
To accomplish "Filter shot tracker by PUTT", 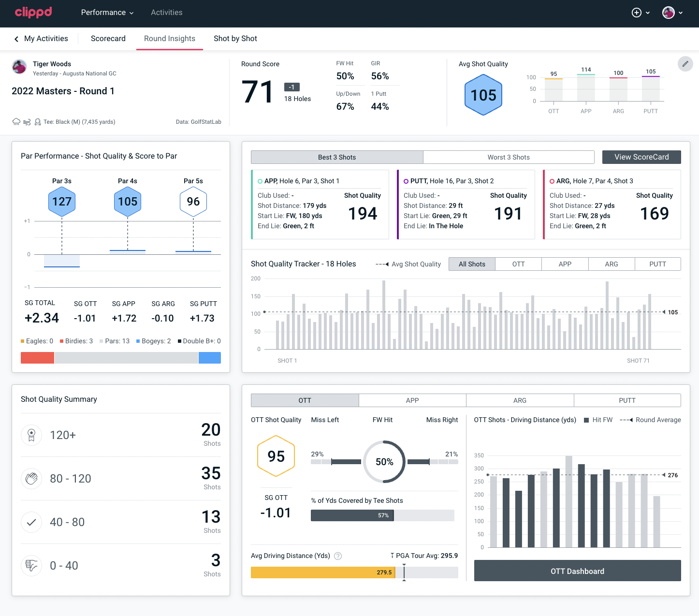I will coord(657,264).
